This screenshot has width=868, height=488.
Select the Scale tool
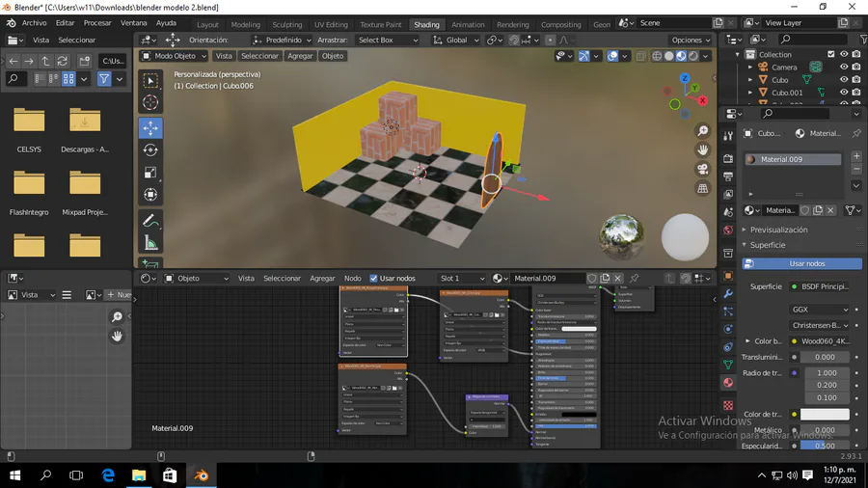(x=150, y=173)
